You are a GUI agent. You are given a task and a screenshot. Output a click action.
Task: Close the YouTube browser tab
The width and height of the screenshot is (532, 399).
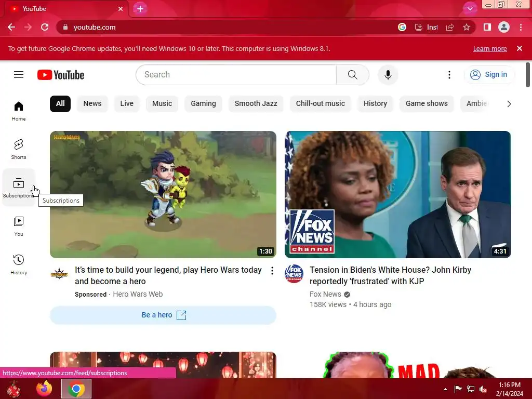point(121,9)
